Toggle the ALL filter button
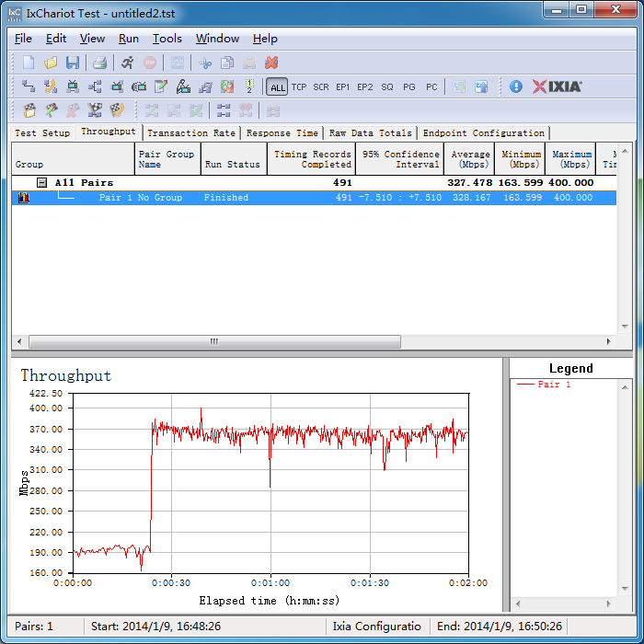Viewport: 644px width, 644px height. pos(277,87)
